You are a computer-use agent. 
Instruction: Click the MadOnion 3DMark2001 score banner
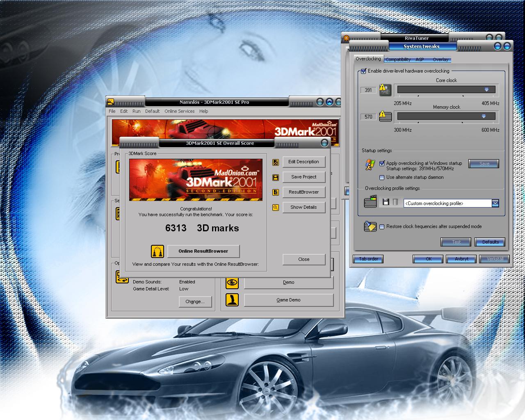point(196,180)
